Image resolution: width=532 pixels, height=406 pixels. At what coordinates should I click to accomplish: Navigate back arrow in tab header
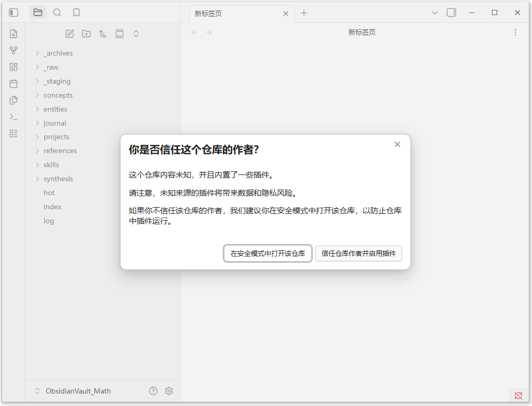(194, 32)
